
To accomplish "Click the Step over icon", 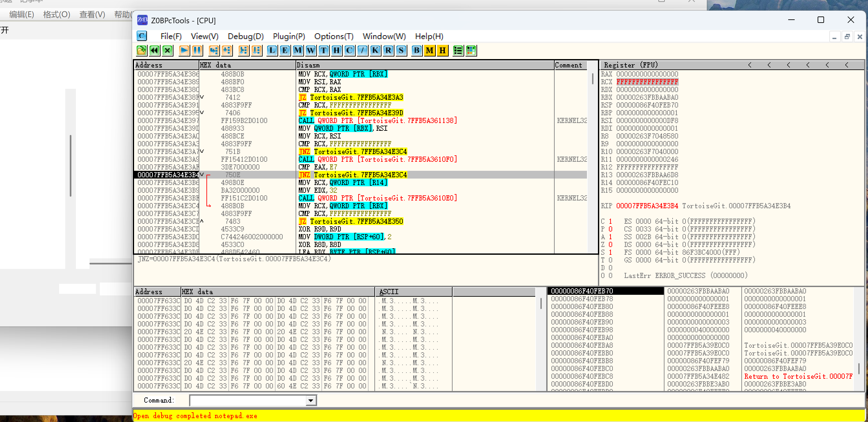I will point(227,50).
